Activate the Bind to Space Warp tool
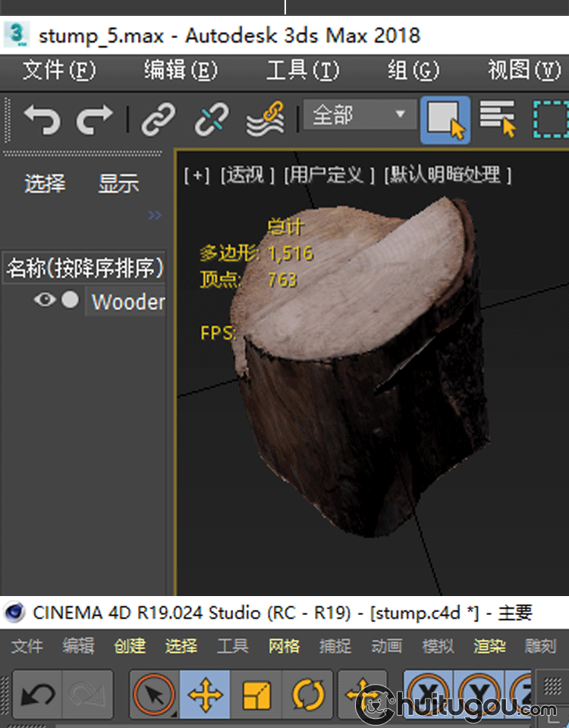Viewport: 569px width, 728px height. pos(265,120)
